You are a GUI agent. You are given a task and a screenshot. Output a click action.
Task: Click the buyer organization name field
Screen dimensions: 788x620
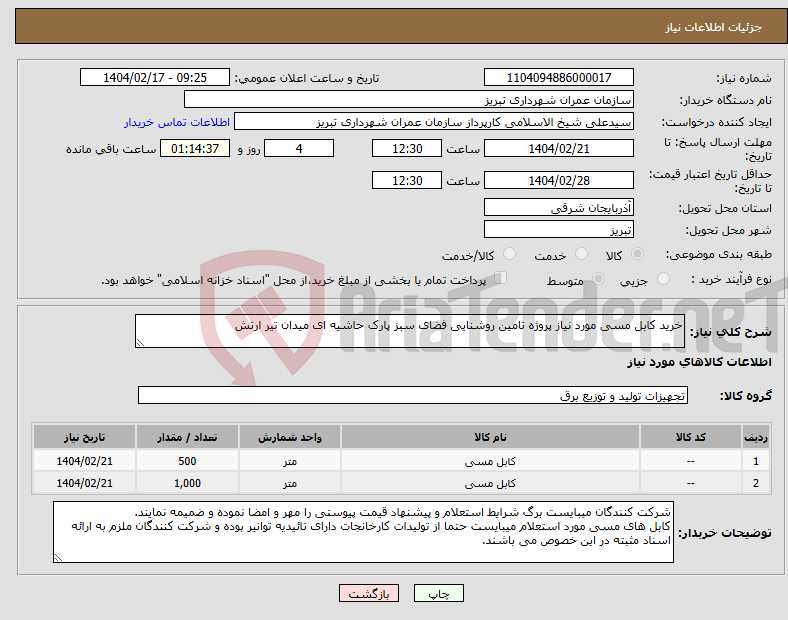click(x=409, y=99)
